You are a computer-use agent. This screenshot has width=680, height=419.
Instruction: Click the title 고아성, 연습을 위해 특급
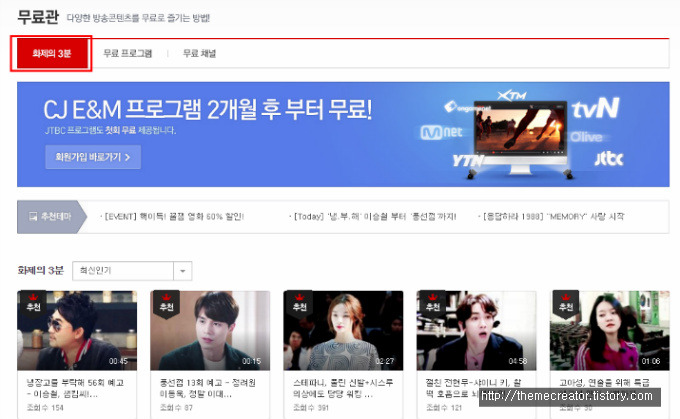(x=604, y=383)
